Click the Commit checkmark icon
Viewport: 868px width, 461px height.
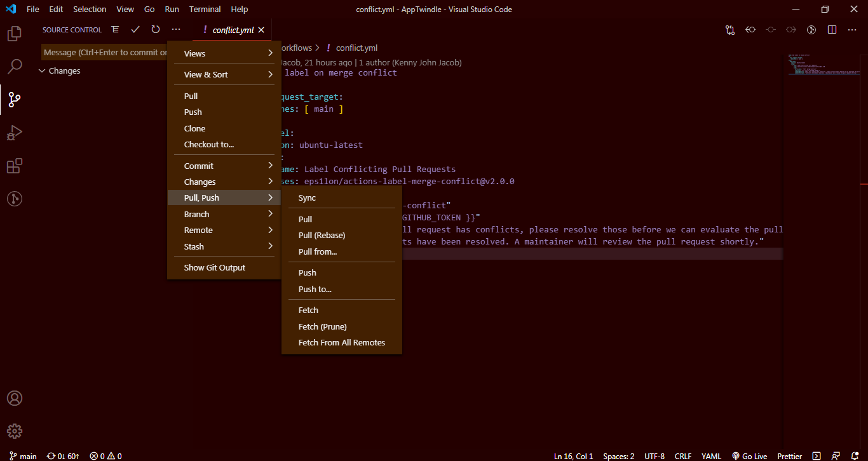click(x=135, y=29)
